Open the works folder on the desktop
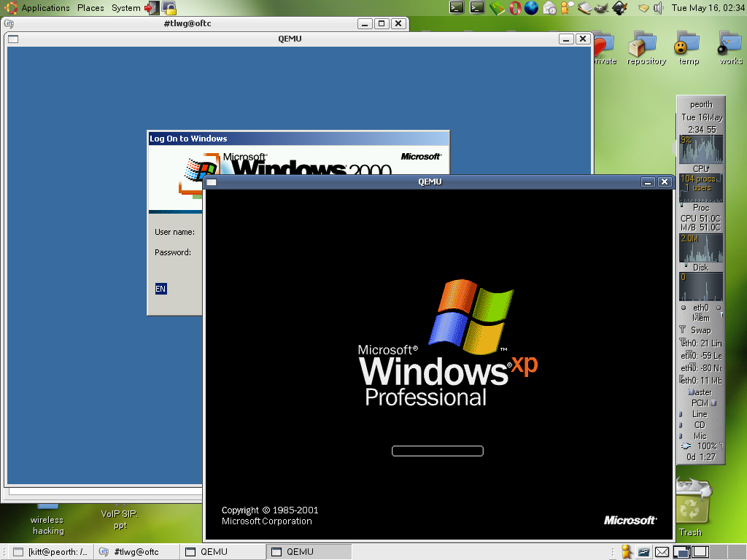The width and height of the screenshot is (747, 560). pyautogui.click(x=731, y=49)
